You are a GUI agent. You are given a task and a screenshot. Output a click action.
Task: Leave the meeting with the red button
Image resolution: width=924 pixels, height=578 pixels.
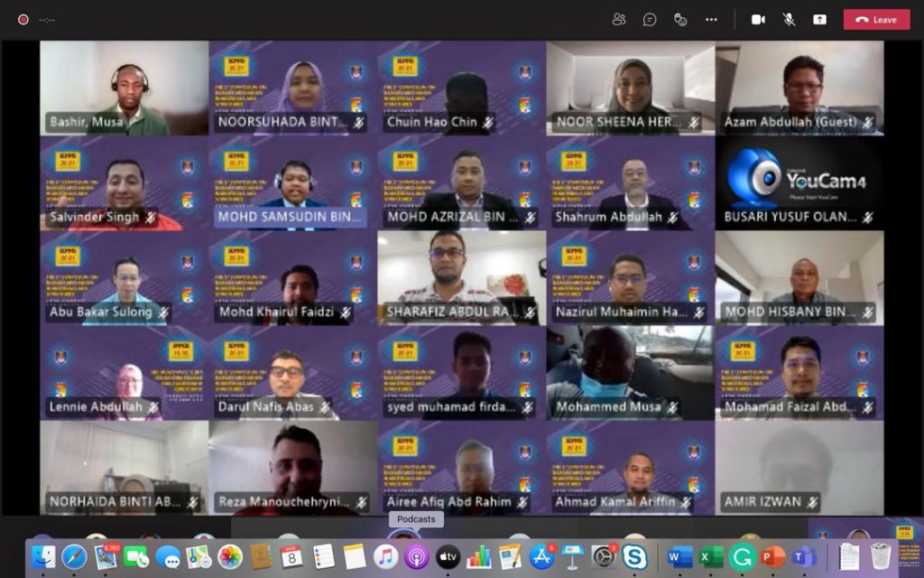(876, 19)
